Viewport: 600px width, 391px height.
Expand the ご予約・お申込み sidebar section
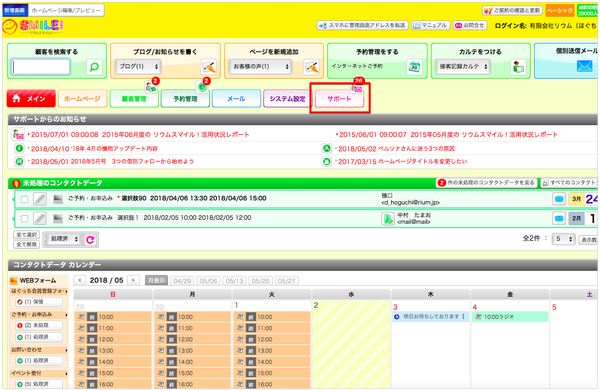point(39,315)
